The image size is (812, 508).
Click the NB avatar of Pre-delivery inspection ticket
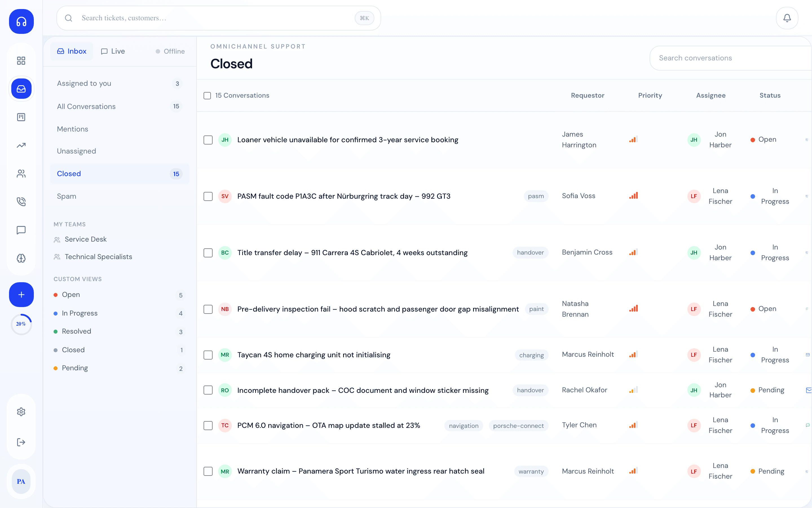(225, 309)
